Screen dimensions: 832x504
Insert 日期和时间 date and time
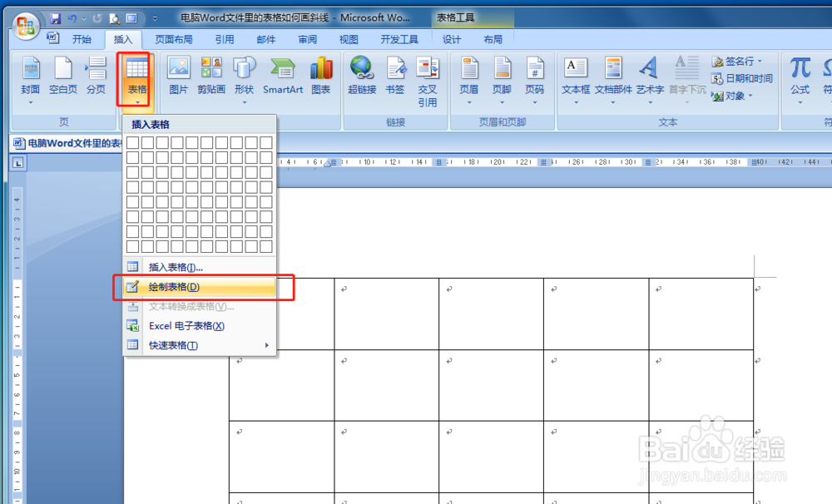pyautogui.click(x=742, y=78)
